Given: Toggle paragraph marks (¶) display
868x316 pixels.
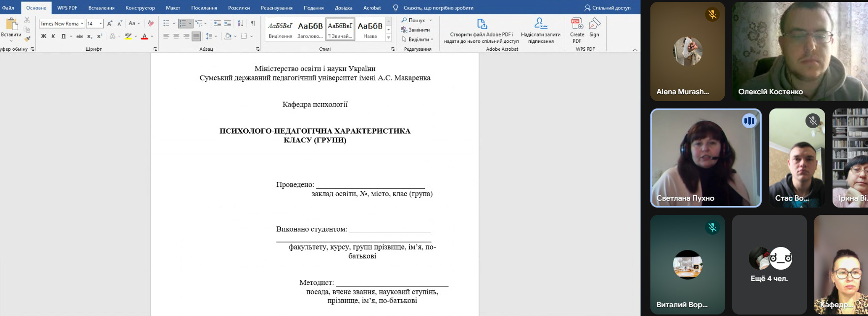Looking at the screenshot, I should [x=253, y=23].
